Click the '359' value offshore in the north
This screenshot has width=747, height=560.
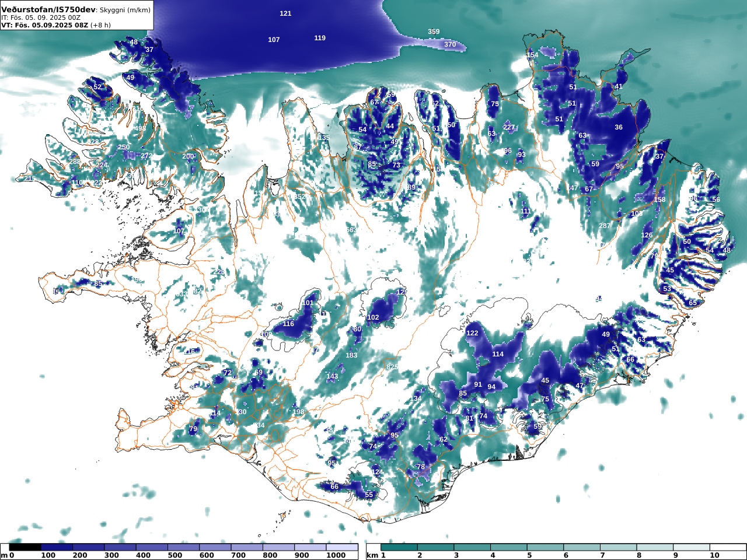click(x=434, y=32)
